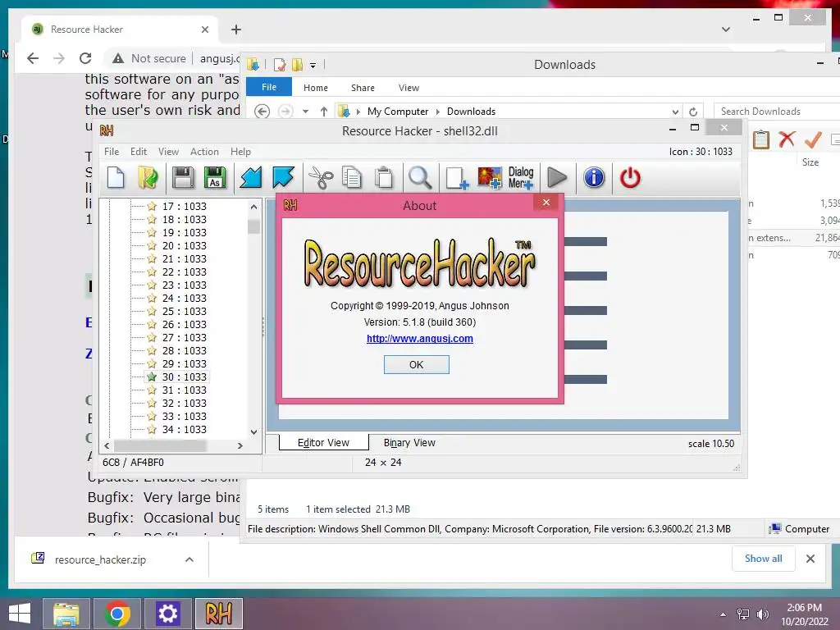The width and height of the screenshot is (840, 630).
Task: Open the File menu in Resource Hacker
Action: (112, 152)
